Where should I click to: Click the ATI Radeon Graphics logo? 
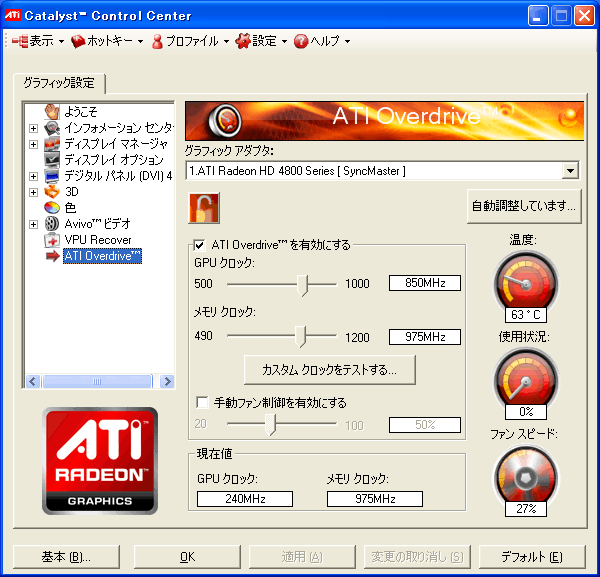pyautogui.click(x=100, y=460)
